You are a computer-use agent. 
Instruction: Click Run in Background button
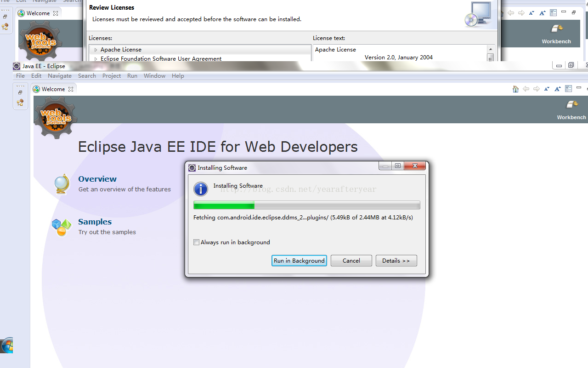(299, 260)
